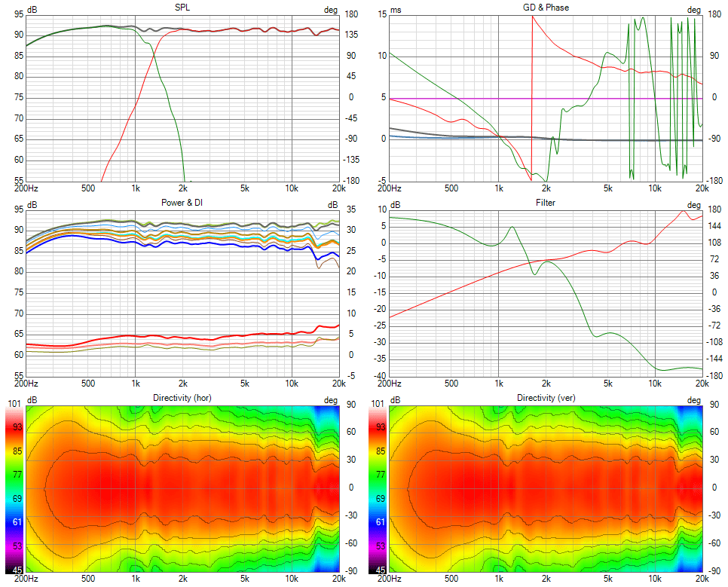728x587 pixels.
Task: Click the 500 label under Power & DI chart
Action: pyautogui.click(x=87, y=384)
